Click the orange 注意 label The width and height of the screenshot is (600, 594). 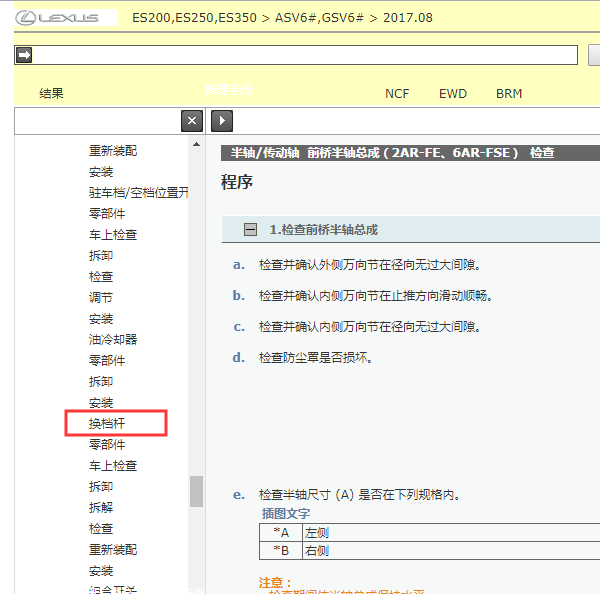click(x=275, y=583)
